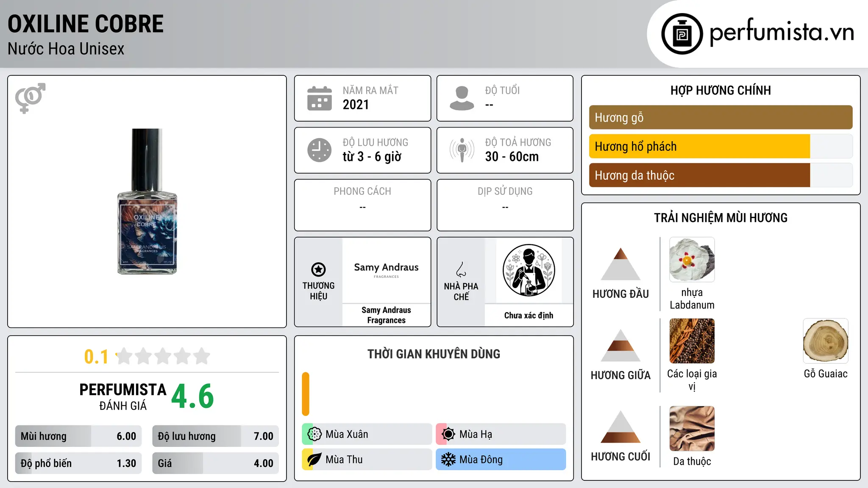Click the perfumer illustration above Chưa xác định
The image size is (868, 488).
point(529,270)
